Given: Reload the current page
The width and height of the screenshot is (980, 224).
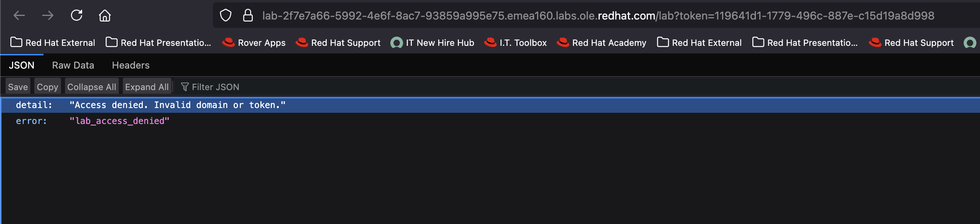Looking at the screenshot, I should click(x=77, y=16).
